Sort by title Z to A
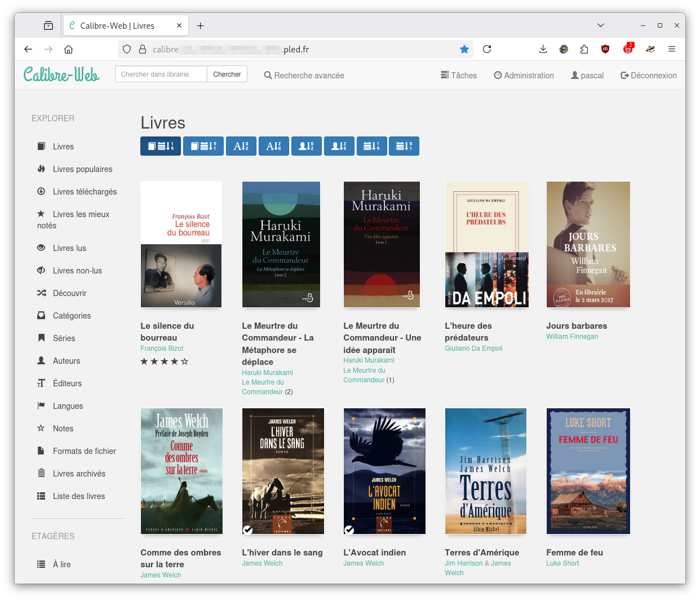This screenshot has height=600, width=700. [x=274, y=146]
